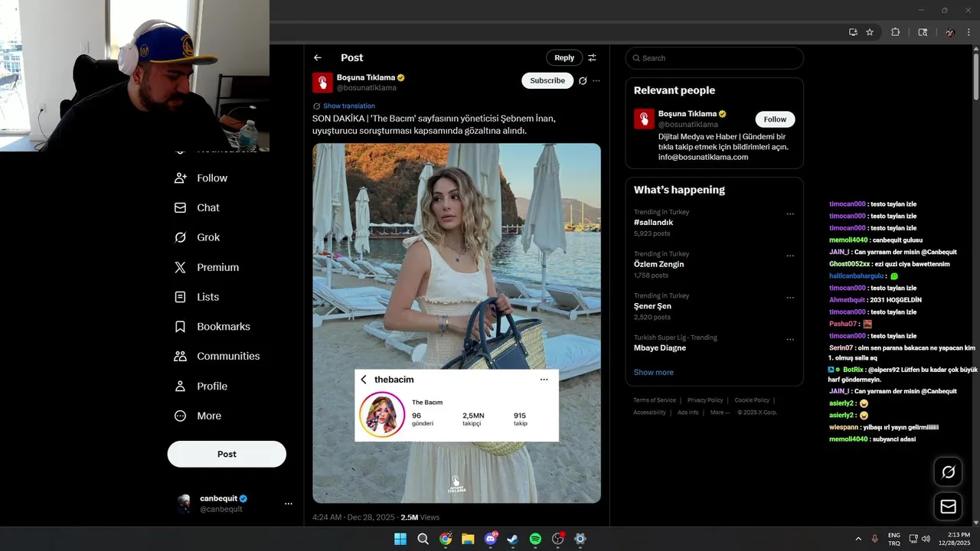Viewport: 980px width, 551px height.
Task: Open the post's three-dot options menu
Action: pos(596,80)
